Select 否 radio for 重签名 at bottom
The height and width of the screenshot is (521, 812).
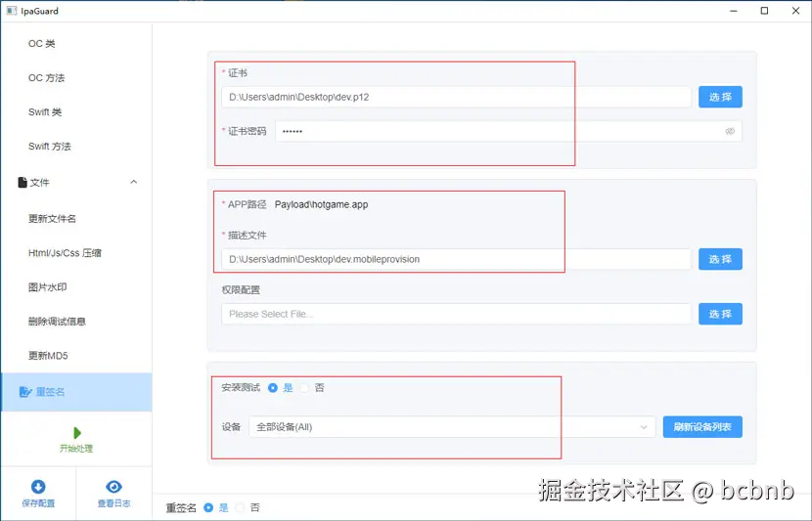click(x=240, y=507)
